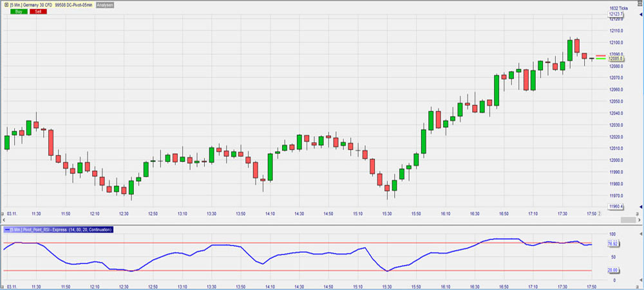644x290 pixels.
Task: Click the red ask line marker at current price
Action: point(601,57)
